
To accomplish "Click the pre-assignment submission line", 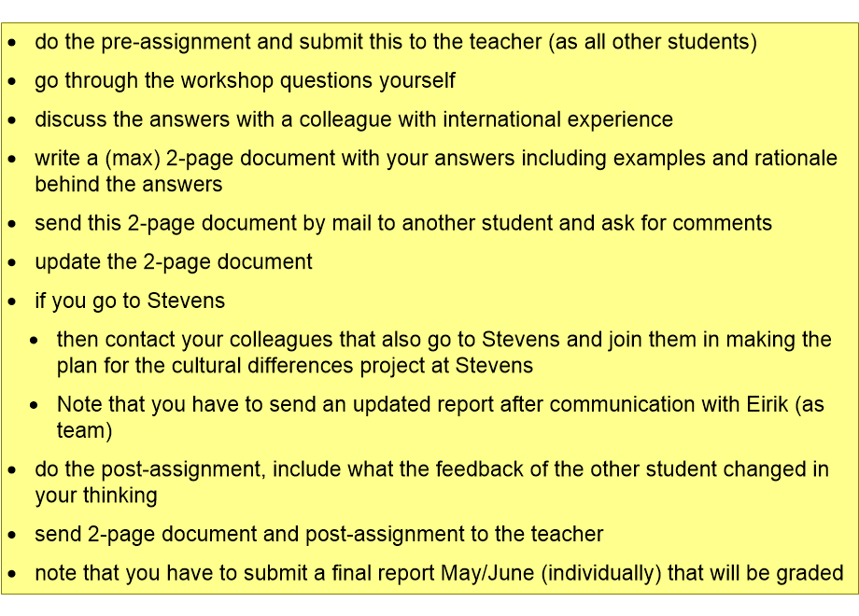I will click(396, 42).
